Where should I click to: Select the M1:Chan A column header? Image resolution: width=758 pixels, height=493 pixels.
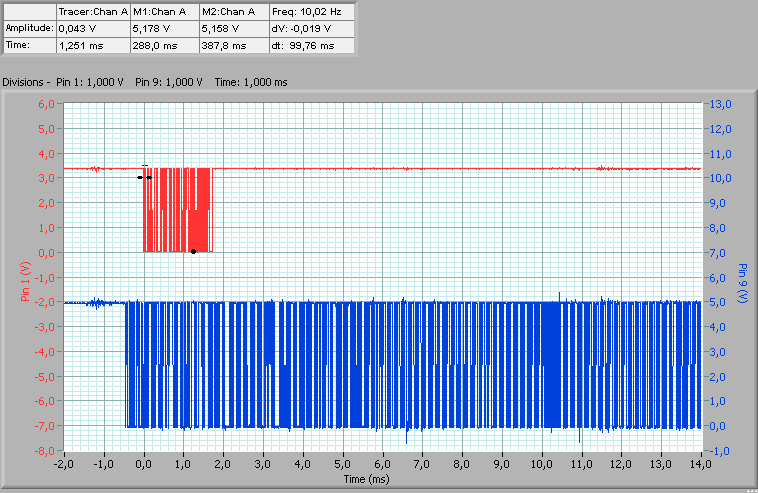point(163,11)
